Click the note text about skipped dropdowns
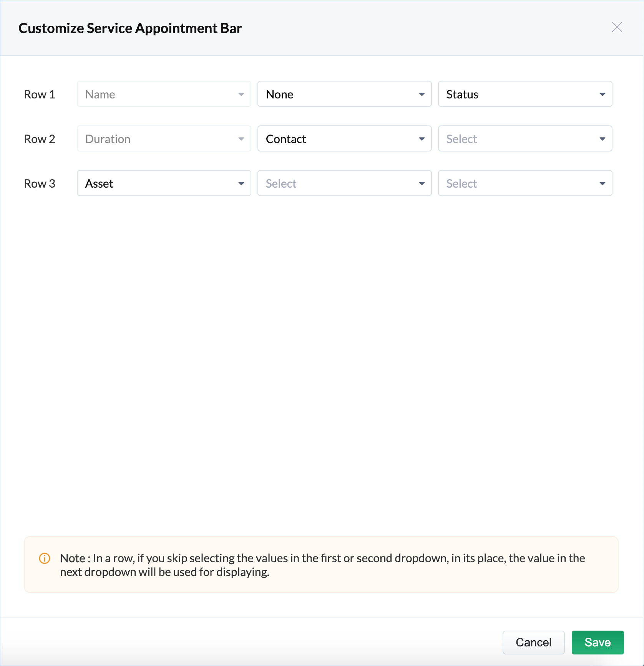Viewport: 644px width, 666px height. (x=322, y=565)
